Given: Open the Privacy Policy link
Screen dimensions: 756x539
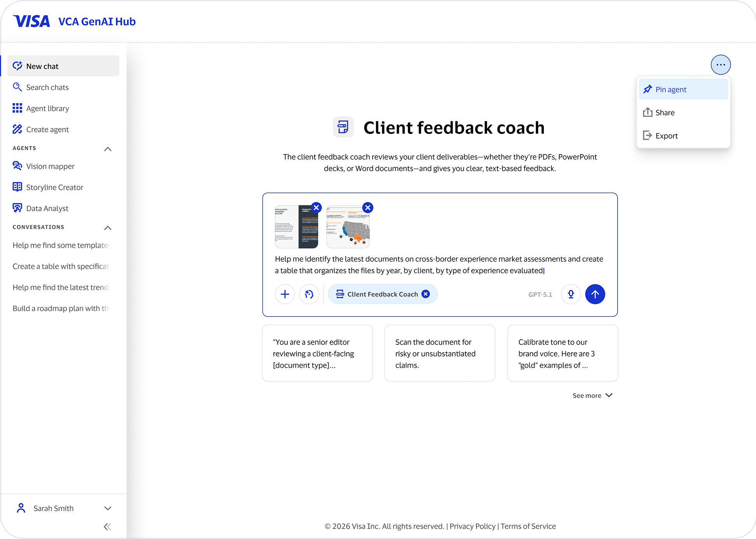Looking at the screenshot, I should pyautogui.click(x=472, y=526).
